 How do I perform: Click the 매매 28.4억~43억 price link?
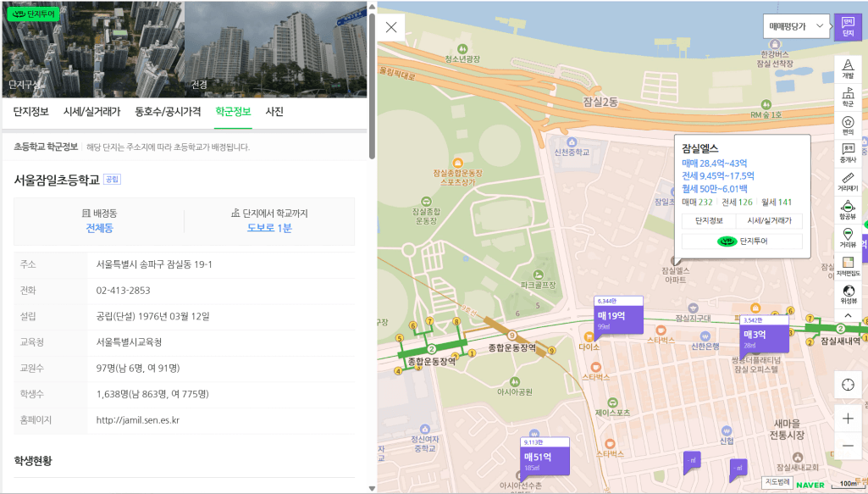(715, 164)
